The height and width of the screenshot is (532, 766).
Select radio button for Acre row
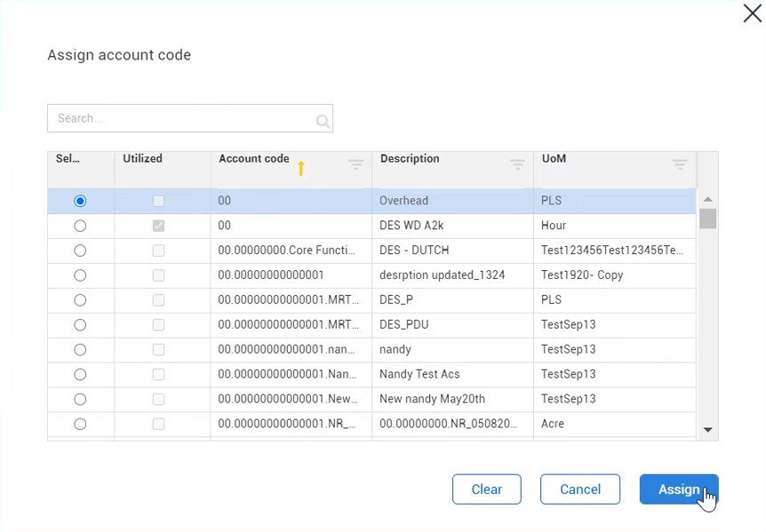[x=80, y=425]
